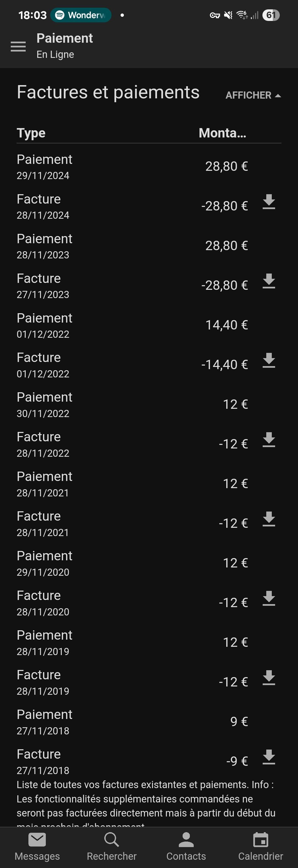Tap the battery indicator in status bar
298x868 pixels.
click(271, 15)
